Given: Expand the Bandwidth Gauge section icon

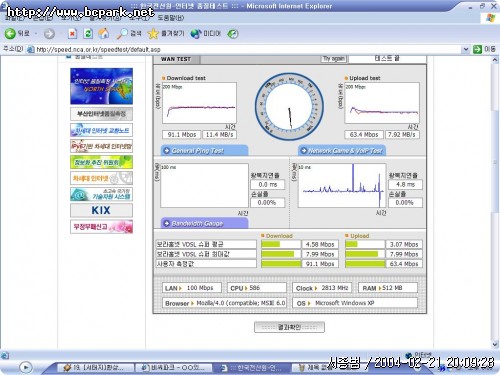Looking at the screenshot, I should (x=167, y=223).
